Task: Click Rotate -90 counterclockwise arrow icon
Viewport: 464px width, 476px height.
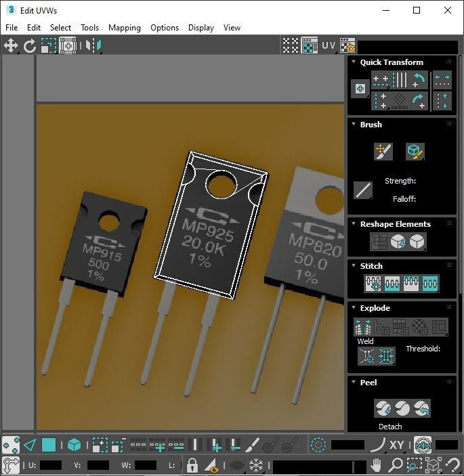Action: (419, 80)
